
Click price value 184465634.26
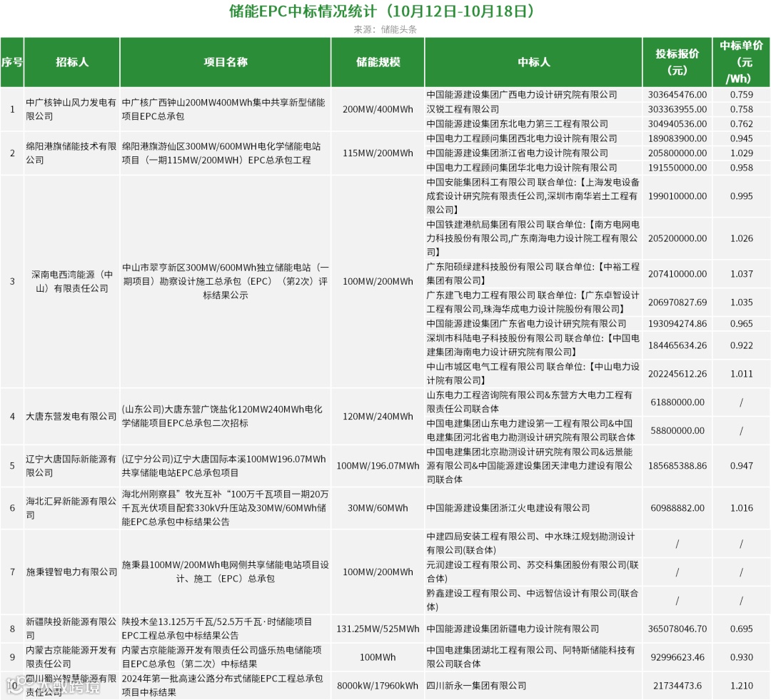click(677, 345)
